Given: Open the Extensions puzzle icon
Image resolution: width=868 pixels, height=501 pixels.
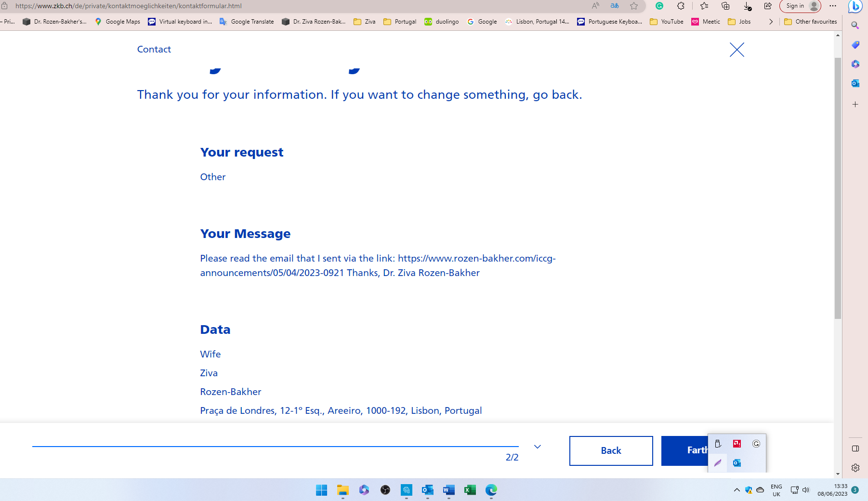Looking at the screenshot, I should click(x=681, y=6).
